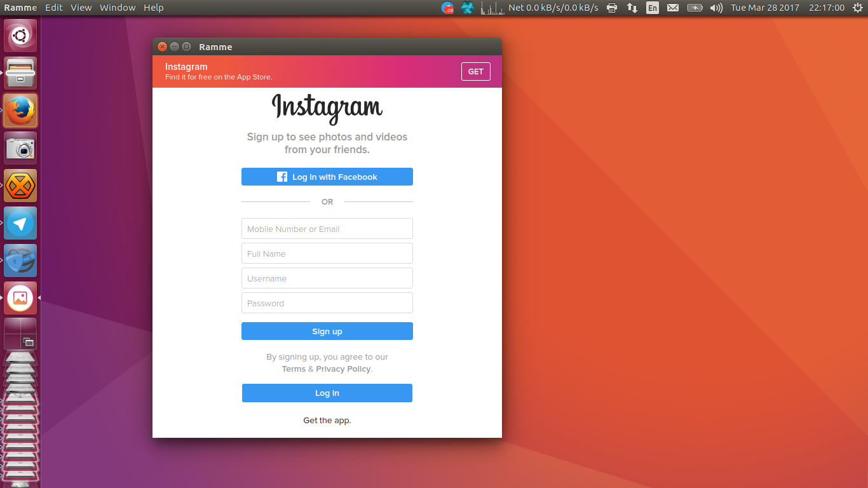The width and height of the screenshot is (868, 488).
Task: Click Log in with Facebook
Action: pyautogui.click(x=327, y=177)
